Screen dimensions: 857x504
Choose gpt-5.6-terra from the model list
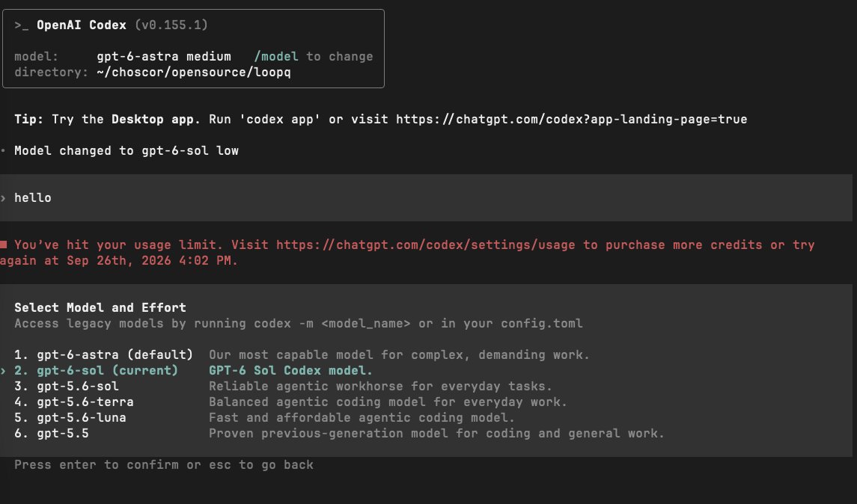pos(74,402)
